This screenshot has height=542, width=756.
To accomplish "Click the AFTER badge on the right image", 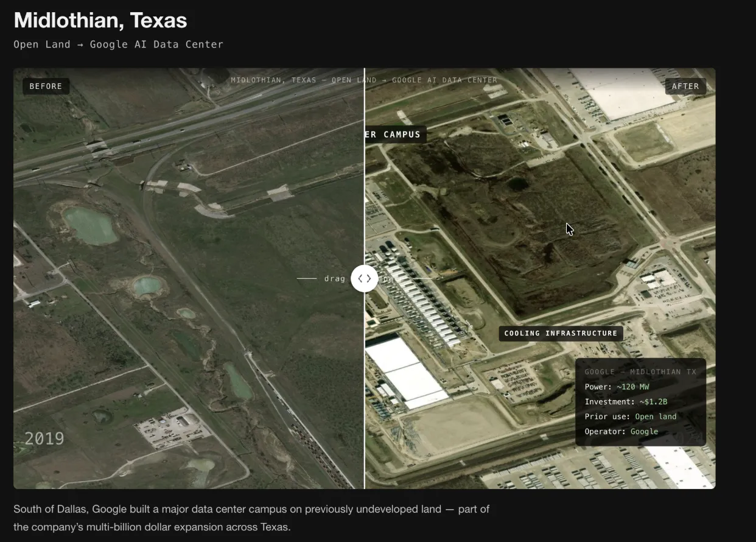I will pos(685,86).
